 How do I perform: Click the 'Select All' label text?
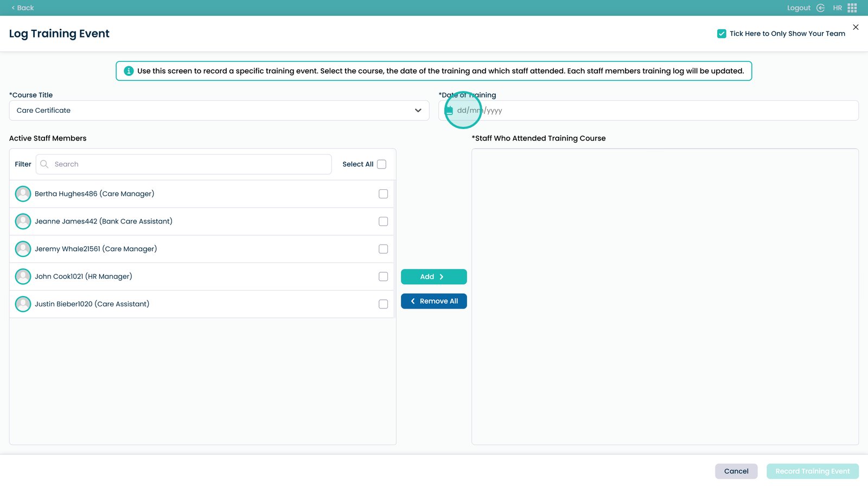click(358, 164)
